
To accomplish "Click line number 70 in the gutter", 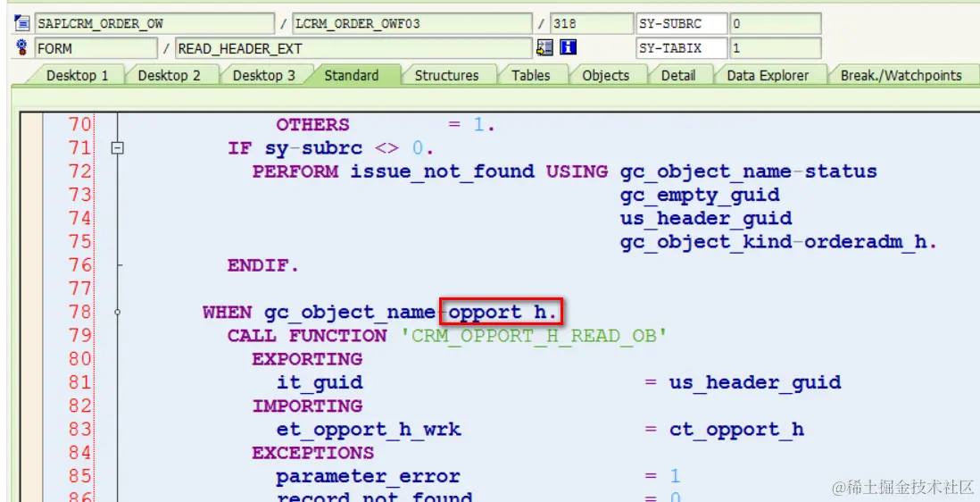I will click(x=79, y=125).
